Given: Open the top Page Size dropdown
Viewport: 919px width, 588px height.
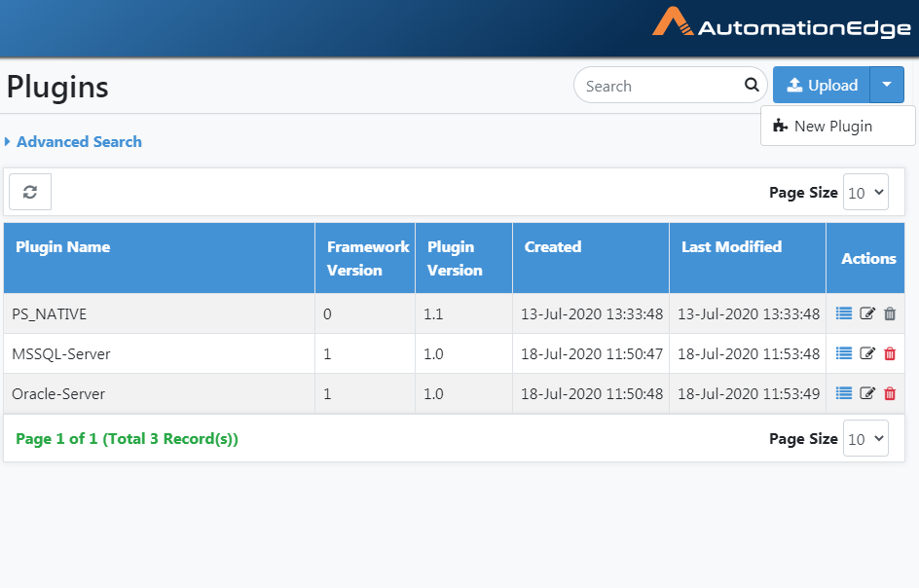Looking at the screenshot, I should point(865,193).
